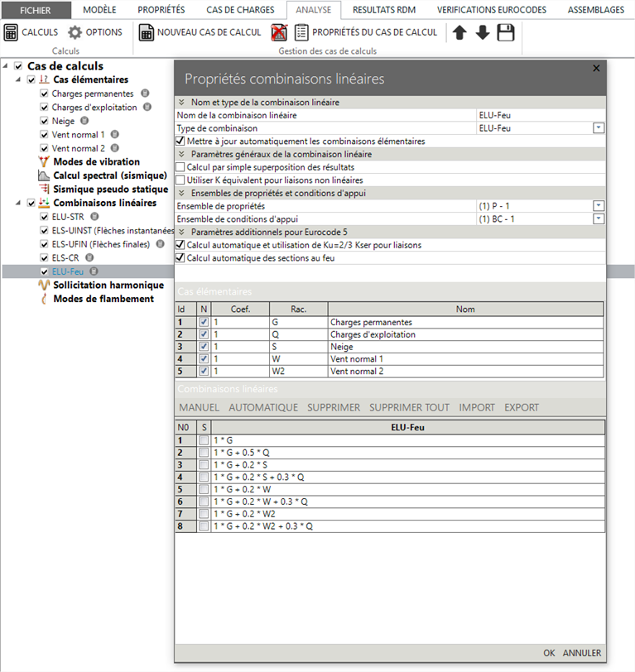635x672 pixels.
Task: Toggle Ku=2/3 Kser automatic calculation checkbox
Action: [180, 245]
